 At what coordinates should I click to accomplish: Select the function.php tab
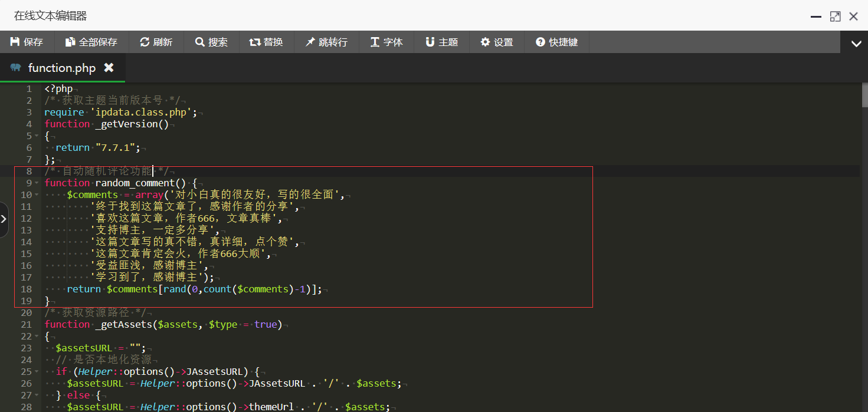pyautogui.click(x=61, y=68)
